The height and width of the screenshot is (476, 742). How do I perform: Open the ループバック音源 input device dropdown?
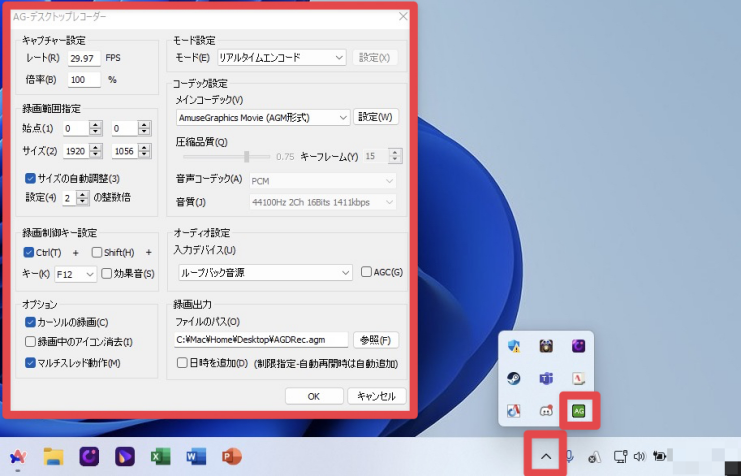pos(264,272)
